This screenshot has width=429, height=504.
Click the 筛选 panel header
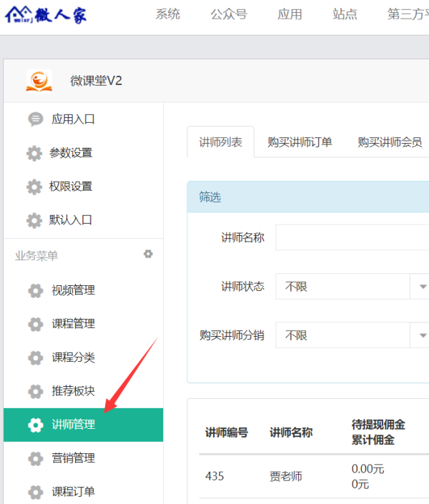pos(308,197)
